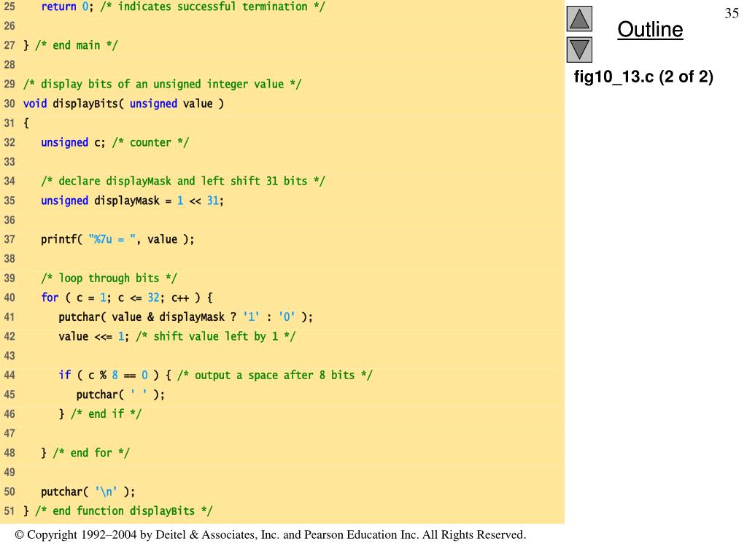Click 'value <<= 1;' statement line
Image resolution: width=747 pixels, height=560 pixels.
pyautogui.click(x=177, y=337)
